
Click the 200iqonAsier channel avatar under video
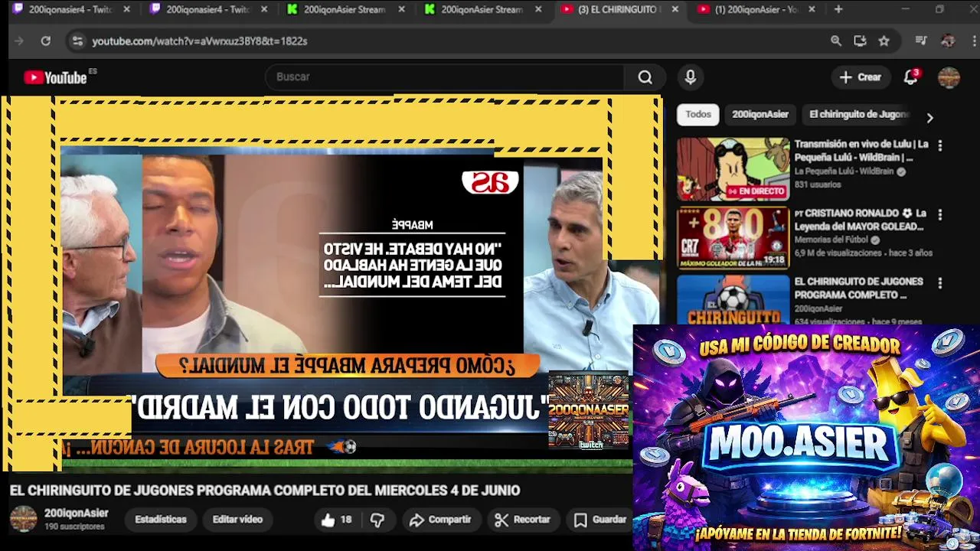[23, 520]
